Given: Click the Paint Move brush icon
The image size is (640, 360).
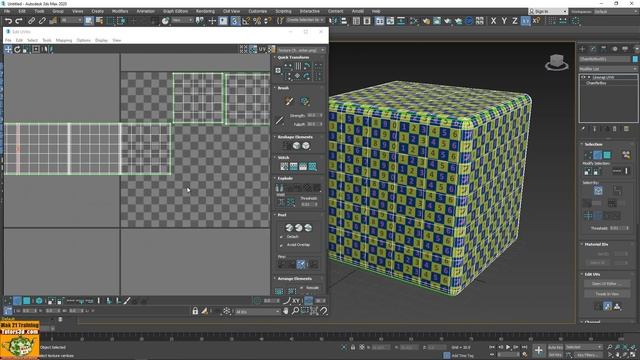Looking at the screenshot, I should point(289,101).
